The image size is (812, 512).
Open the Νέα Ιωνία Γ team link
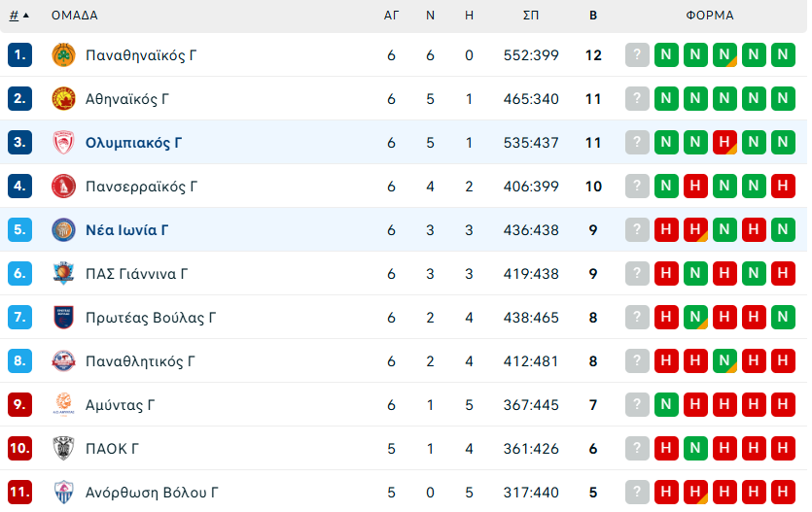[126, 230]
